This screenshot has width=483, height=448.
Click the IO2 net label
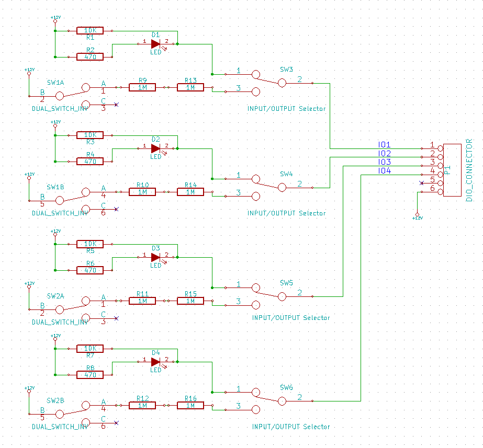(384, 153)
